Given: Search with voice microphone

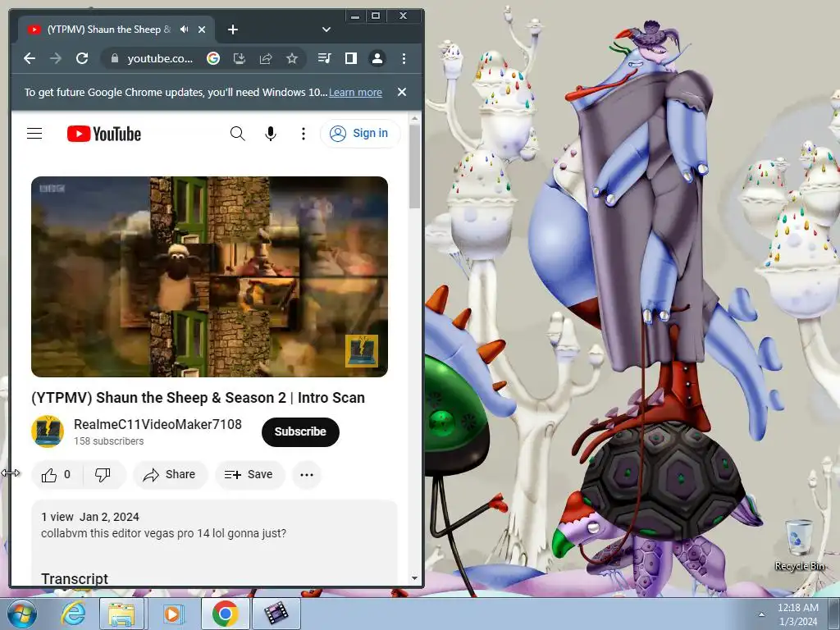Looking at the screenshot, I should tap(271, 134).
